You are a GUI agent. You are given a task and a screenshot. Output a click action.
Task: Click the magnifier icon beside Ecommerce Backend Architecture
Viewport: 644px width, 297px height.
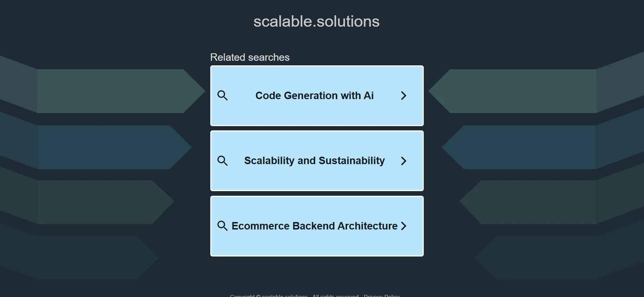[222, 226]
